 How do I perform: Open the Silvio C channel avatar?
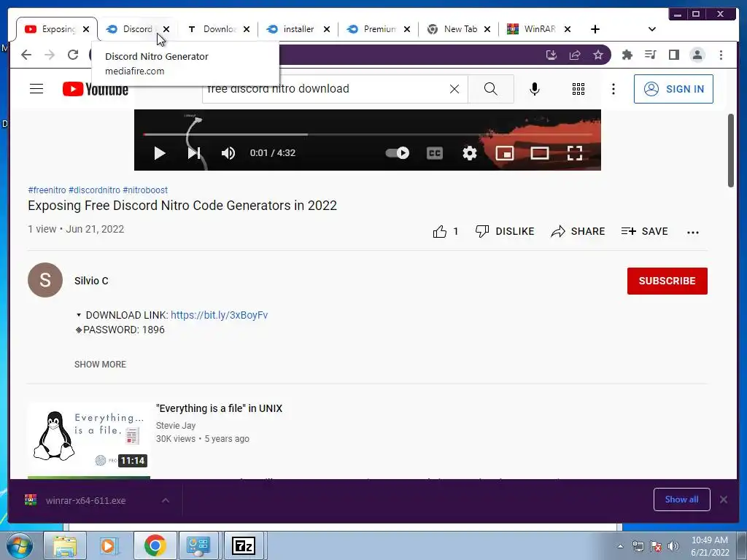click(45, 280)
